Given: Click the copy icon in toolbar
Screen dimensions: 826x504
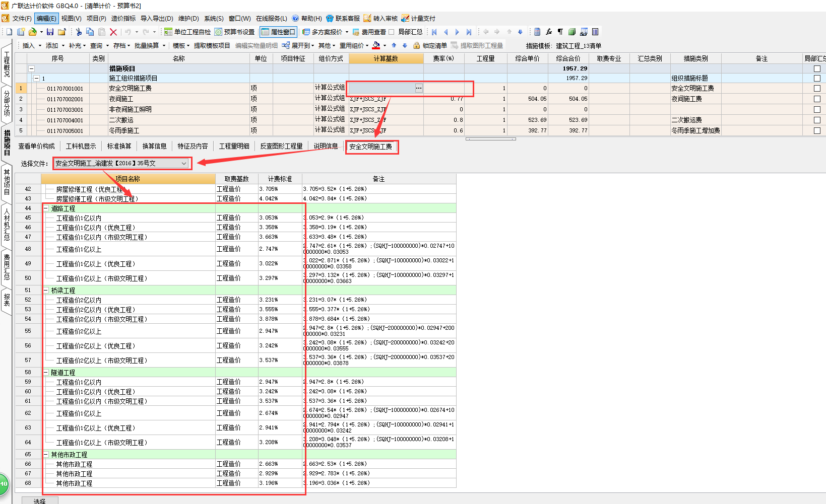Looking at the screenshot, I should (x=90, y=32).
